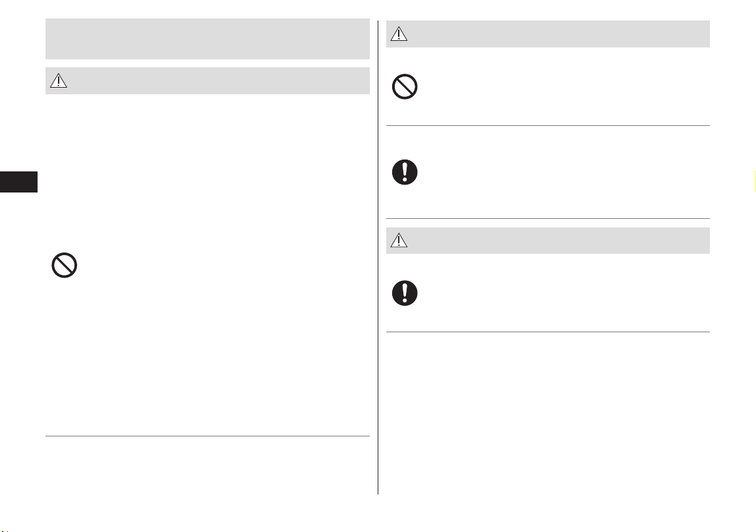Click the warning triangle in the right page's first gray bar

click(399, 34)
